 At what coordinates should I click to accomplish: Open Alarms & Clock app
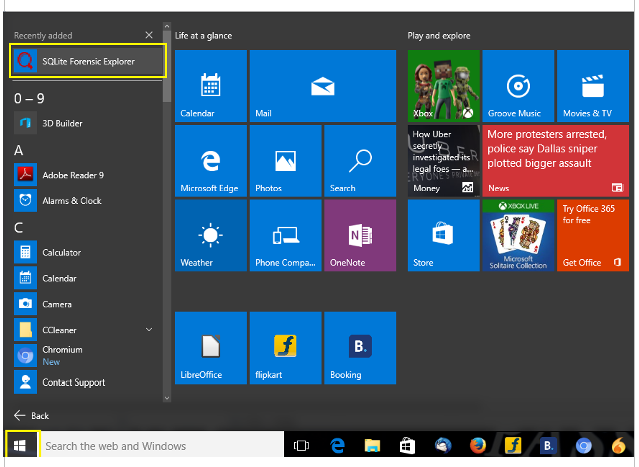[x=88, y=200]
